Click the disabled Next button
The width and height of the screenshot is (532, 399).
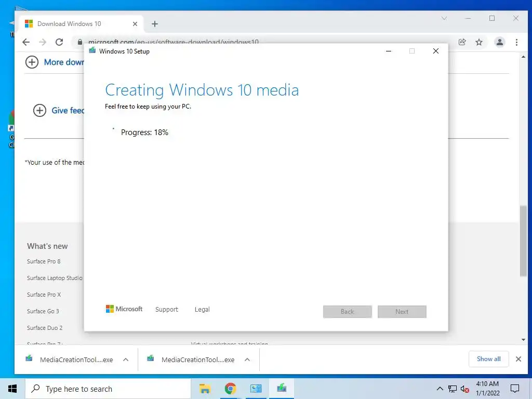click(x=402, y=312)
